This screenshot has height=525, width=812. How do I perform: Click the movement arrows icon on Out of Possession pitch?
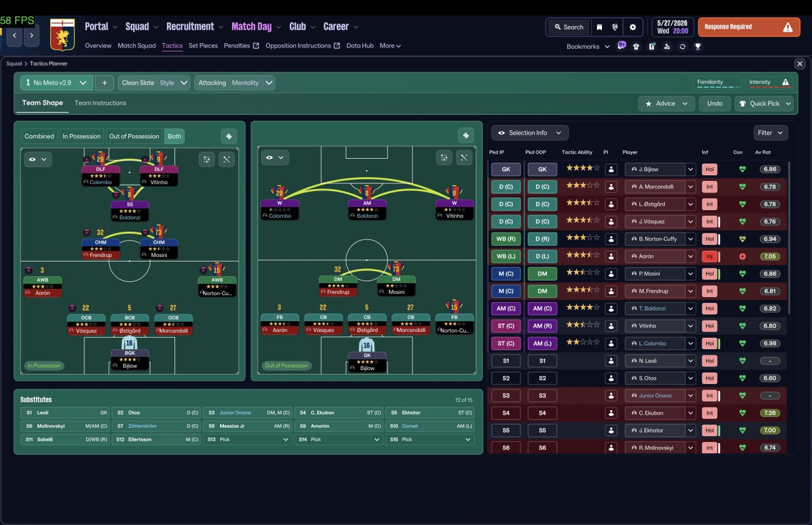click(x=464, y=157)
